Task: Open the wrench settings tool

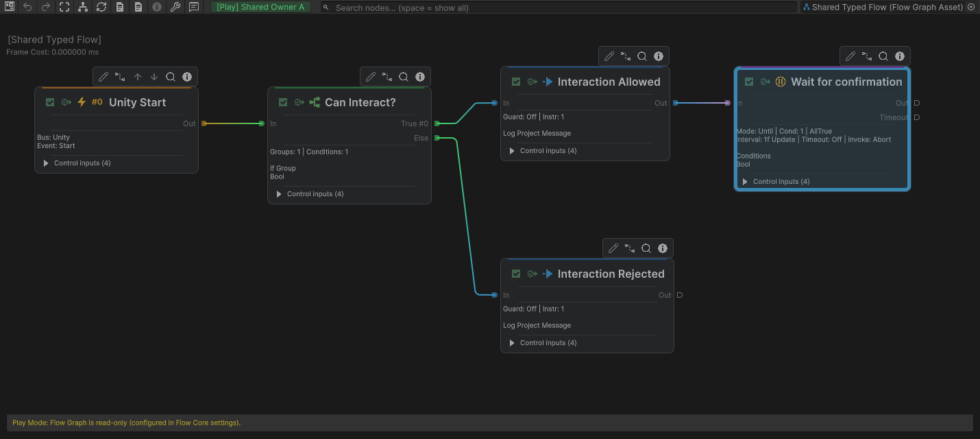Action: [175, 7]
